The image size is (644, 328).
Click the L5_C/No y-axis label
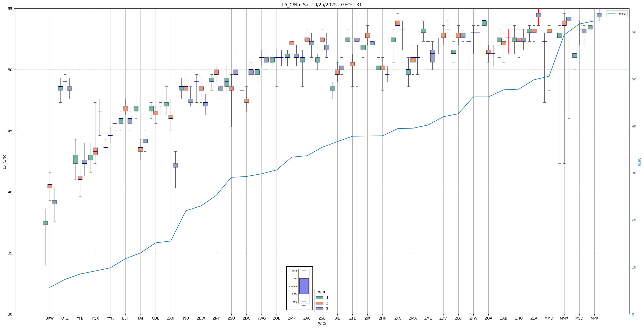4,162
